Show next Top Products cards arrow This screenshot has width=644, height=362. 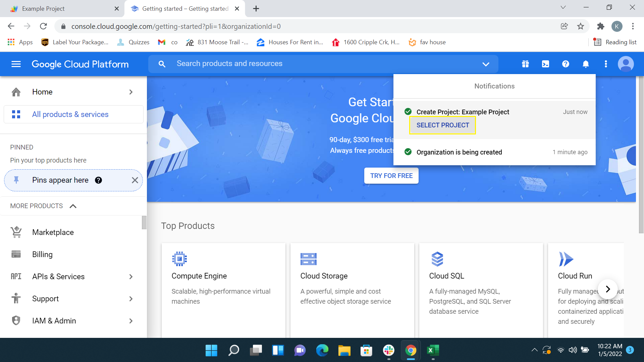608,289
